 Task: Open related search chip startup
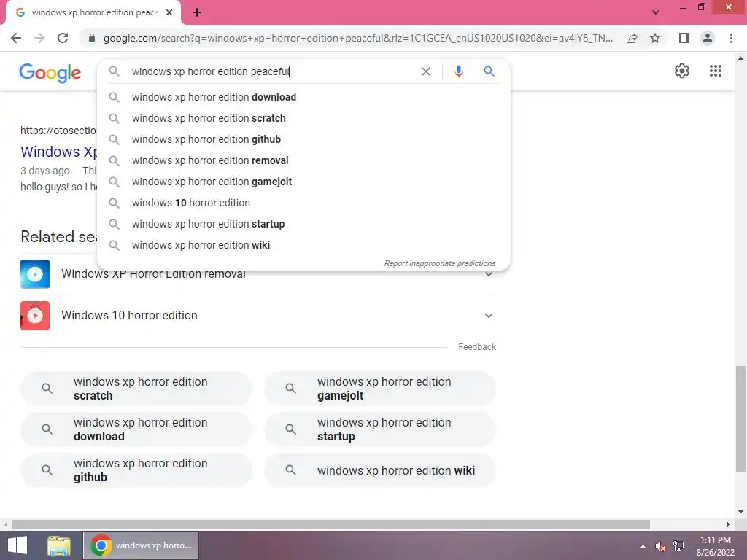pyautogui.click(x=379, y=429)
